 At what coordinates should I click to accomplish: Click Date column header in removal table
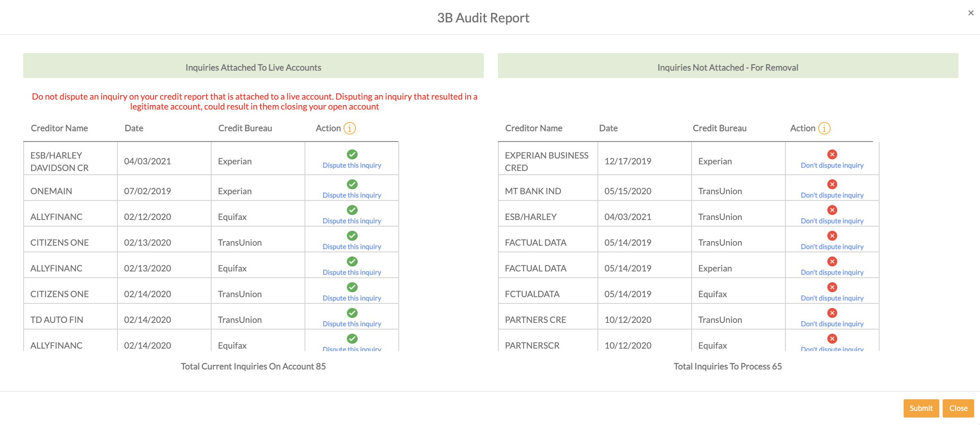click(608, 128)
